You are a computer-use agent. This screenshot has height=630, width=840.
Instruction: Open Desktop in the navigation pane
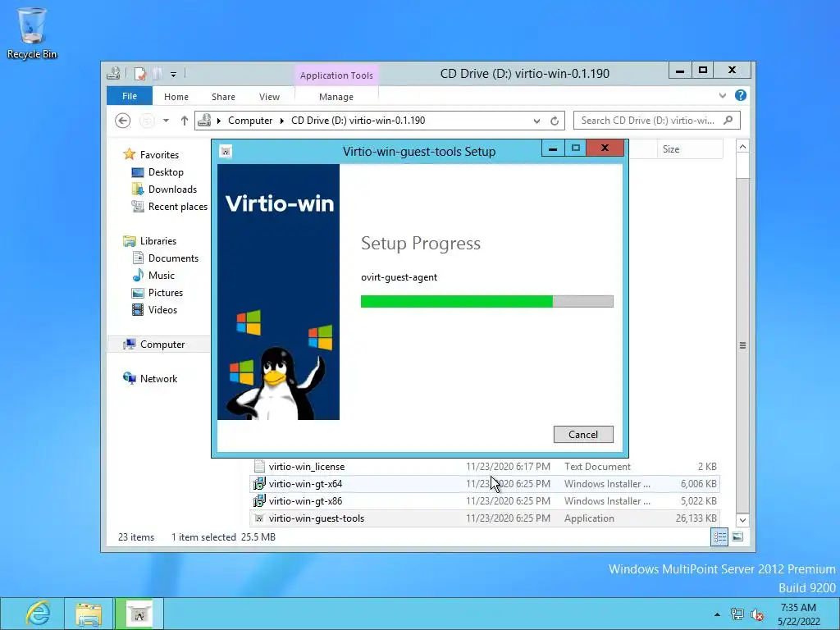pos(166,172)
